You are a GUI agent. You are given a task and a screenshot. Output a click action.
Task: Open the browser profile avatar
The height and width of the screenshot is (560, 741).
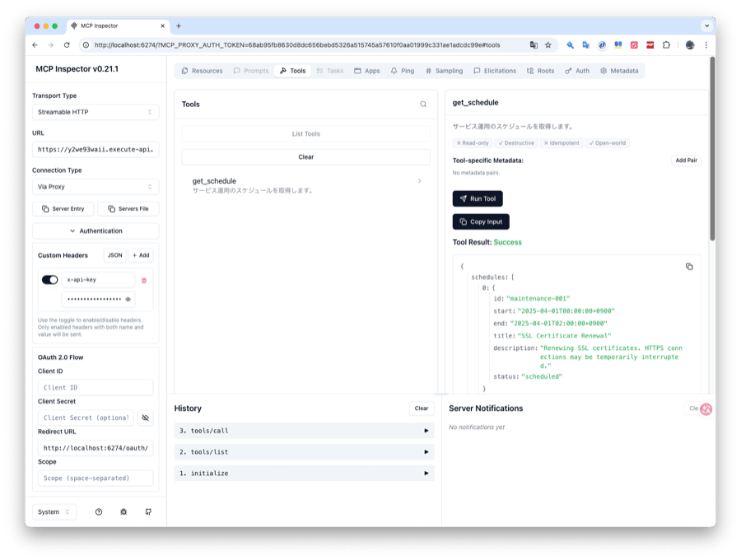(x=690, y=45)
